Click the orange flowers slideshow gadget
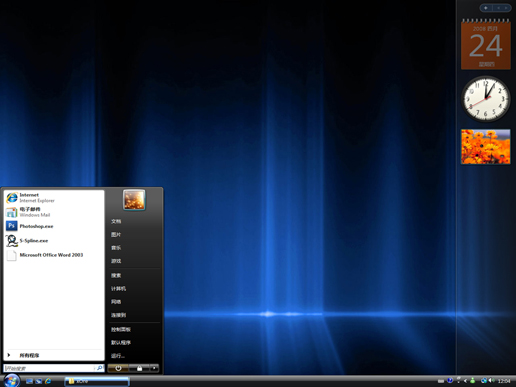Screen dimensions: 516x387 pyautogui.click(x=486, y=147)
